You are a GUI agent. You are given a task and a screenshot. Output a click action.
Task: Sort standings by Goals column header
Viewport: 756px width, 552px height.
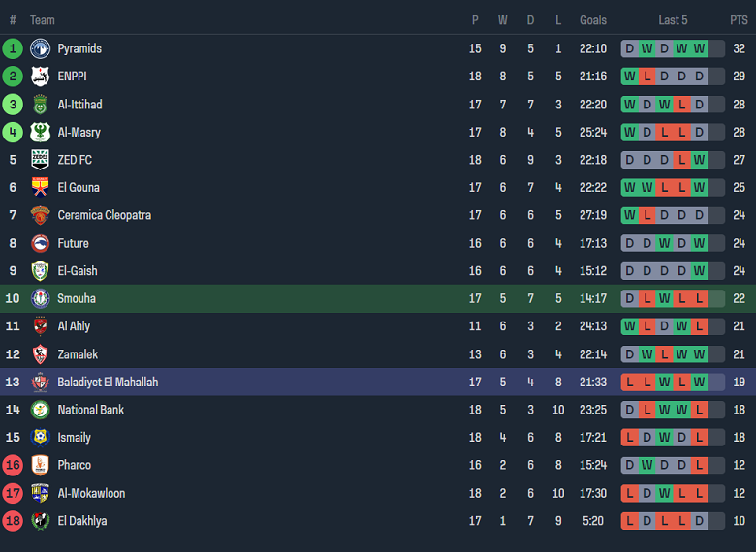click(593, 20)
